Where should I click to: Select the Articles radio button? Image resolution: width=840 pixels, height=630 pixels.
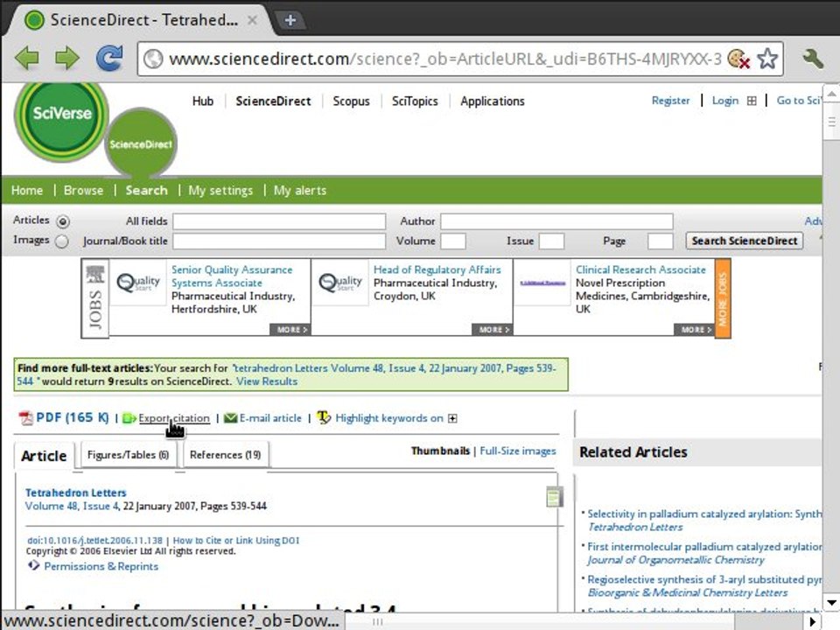click(63, 220)
